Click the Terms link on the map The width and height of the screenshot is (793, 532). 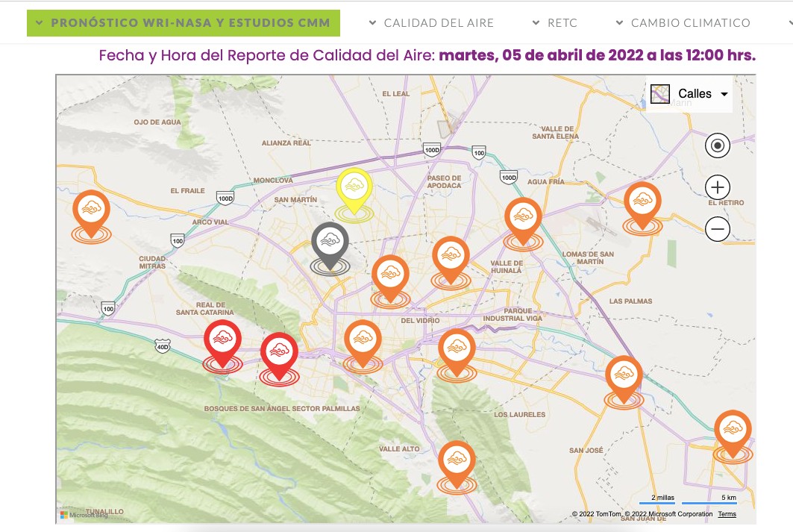(727, 514)
